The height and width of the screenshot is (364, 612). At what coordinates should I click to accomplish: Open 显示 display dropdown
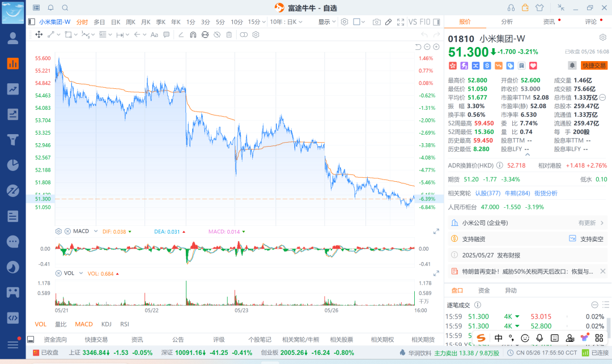point(327,22)
